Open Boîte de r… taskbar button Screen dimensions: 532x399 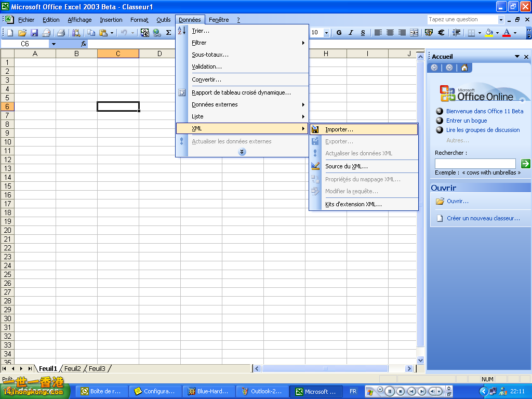[102, 391]
